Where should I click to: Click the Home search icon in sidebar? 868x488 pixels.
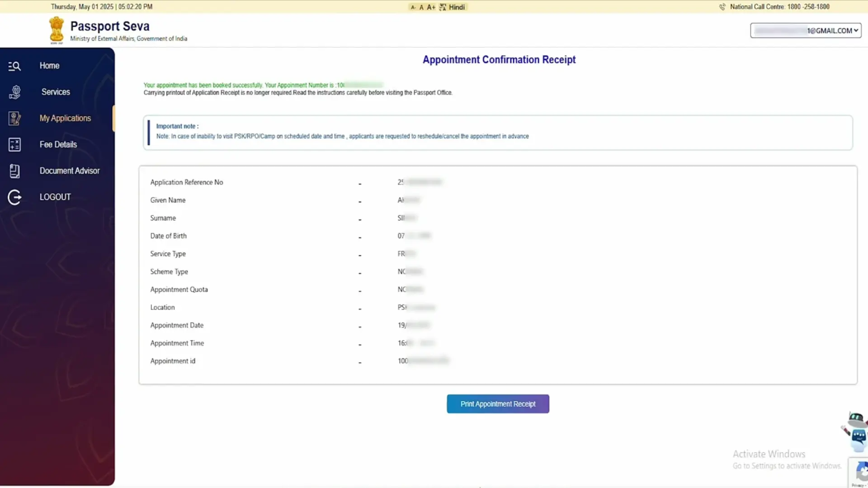pyautogui.click(x=14, y=66)
